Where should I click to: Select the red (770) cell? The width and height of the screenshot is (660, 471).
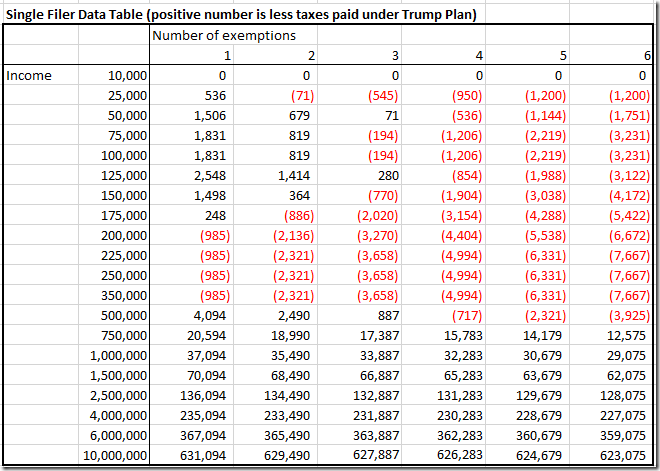pos(359,196)
